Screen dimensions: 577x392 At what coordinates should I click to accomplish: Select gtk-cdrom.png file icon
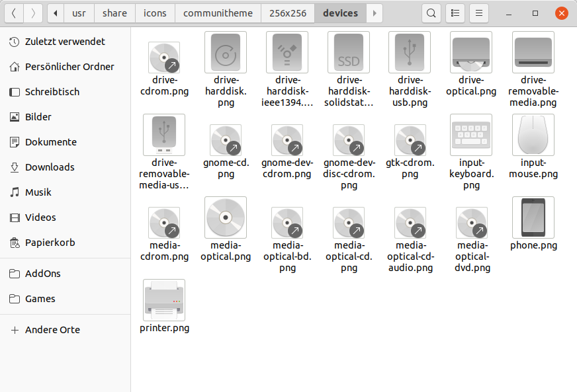tap(410, 140)
